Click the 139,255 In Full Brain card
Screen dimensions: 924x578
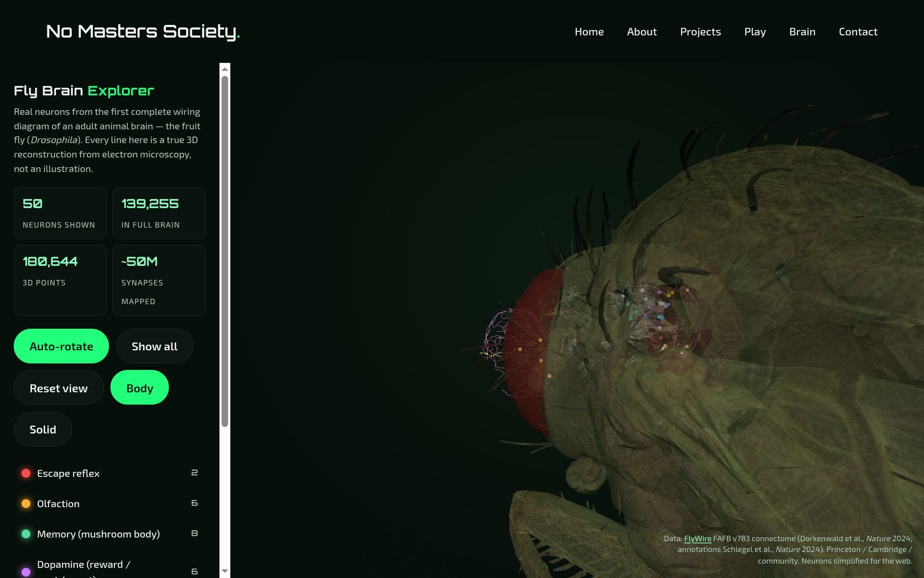point(159,213)
